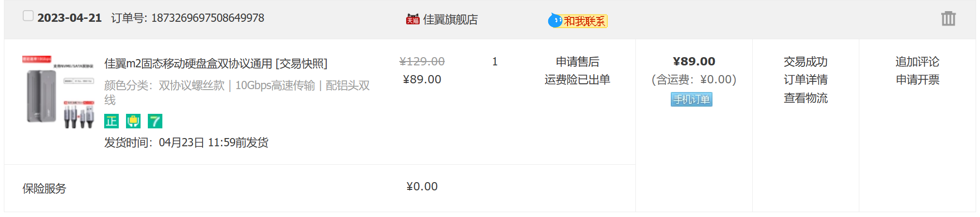Click the green 正 genuine guarantee icon
This screenshot has width=980, height=217.
pyautogui.click(x=111, y=121)
